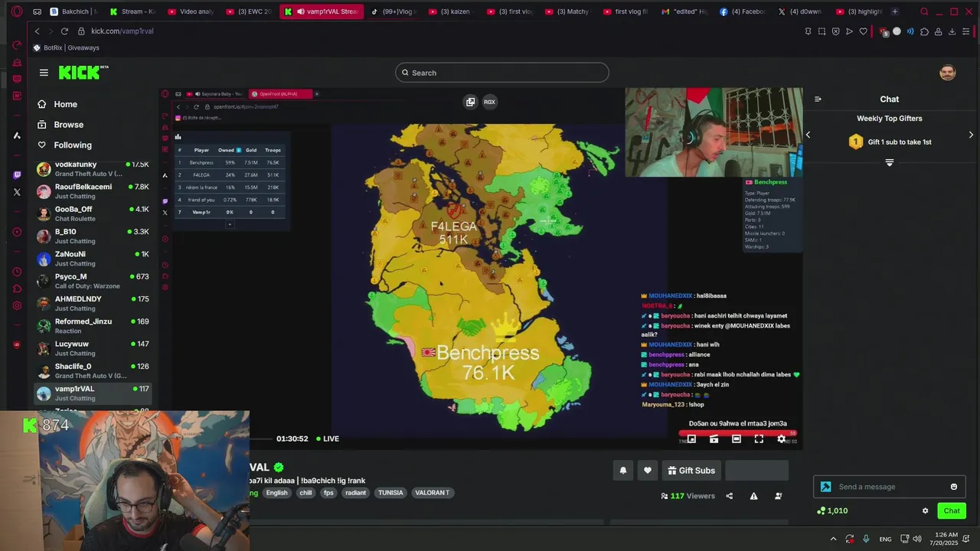Open chat settings gear
Screen dimensions: 980x551
coord(925,510)
